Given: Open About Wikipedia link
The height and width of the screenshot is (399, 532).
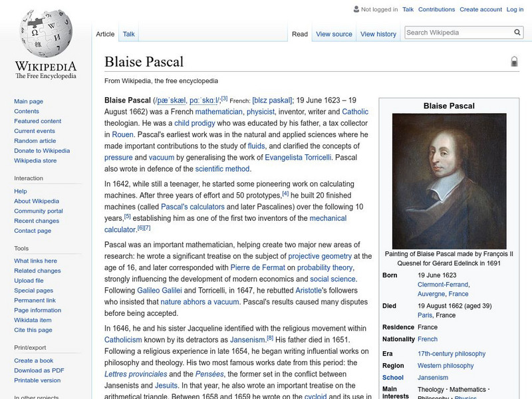Looking at the screenshot, I should (37, 201).
